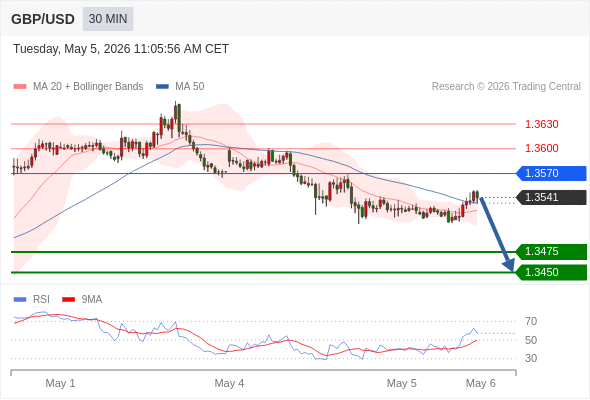The image size is (590, 400).
Task: Click the 1.3630 red resistance label
Action: (x=541, y=124)
